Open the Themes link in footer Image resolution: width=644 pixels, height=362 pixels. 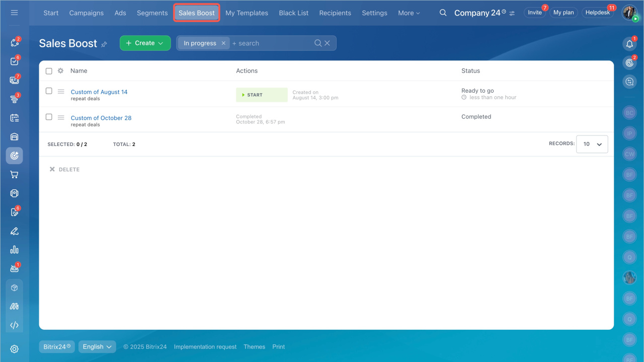(254, 347)
